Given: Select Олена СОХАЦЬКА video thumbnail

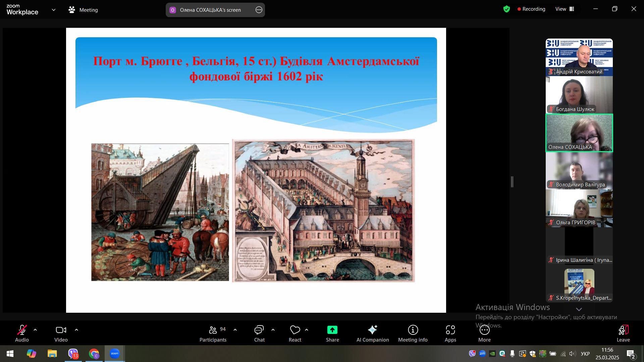Looking at the screenshot, I should click(x=579, y=133).
